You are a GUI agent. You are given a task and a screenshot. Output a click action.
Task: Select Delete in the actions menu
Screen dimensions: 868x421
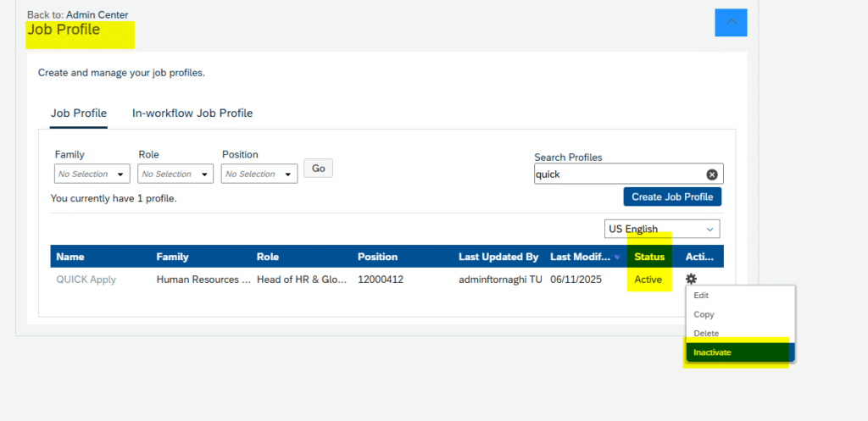click(x=706, y=334)
